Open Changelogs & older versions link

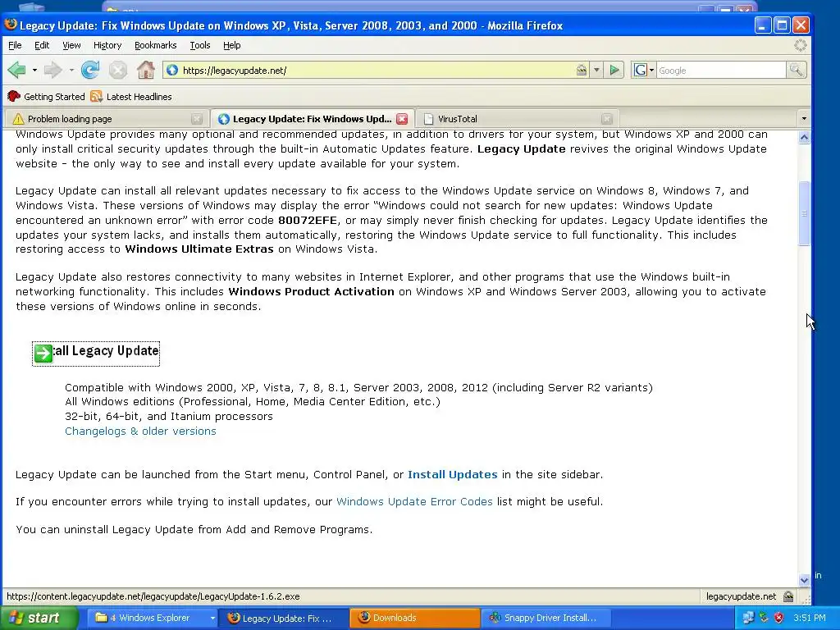(140, 431)
